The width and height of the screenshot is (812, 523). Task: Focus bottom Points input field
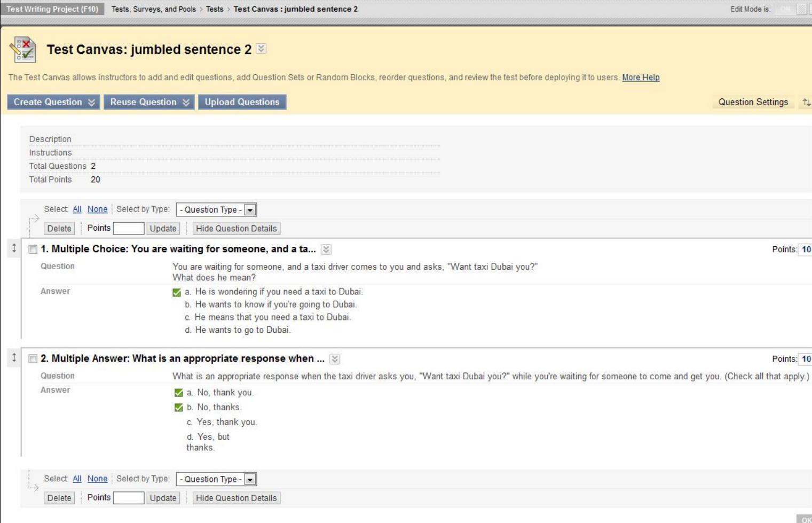pos(129,498)
